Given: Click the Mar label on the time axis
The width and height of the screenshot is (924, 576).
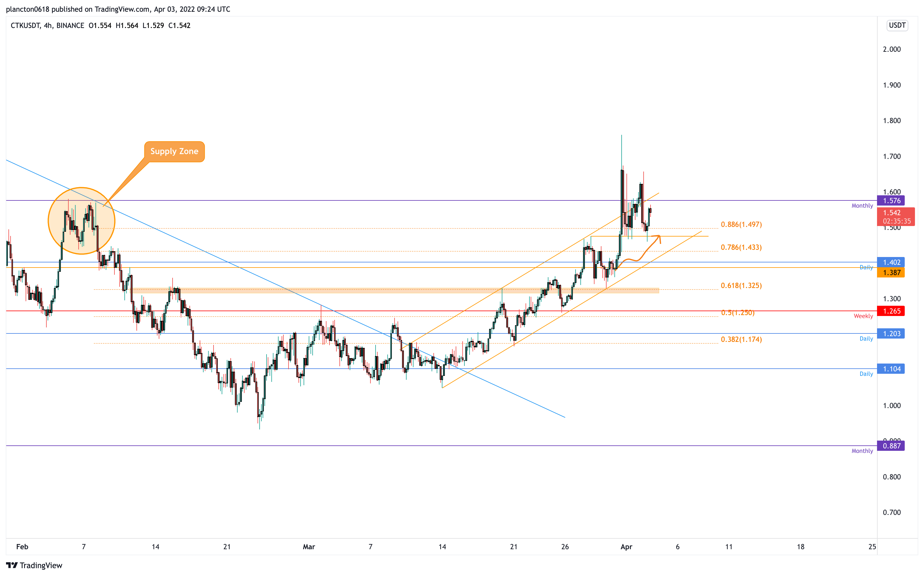Looking at the screenshot, I should pos(309,547).
